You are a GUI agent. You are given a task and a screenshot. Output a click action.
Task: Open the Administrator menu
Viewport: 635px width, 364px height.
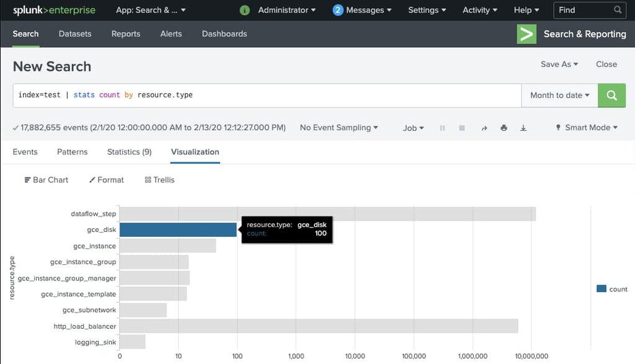[x=286, y=10]
